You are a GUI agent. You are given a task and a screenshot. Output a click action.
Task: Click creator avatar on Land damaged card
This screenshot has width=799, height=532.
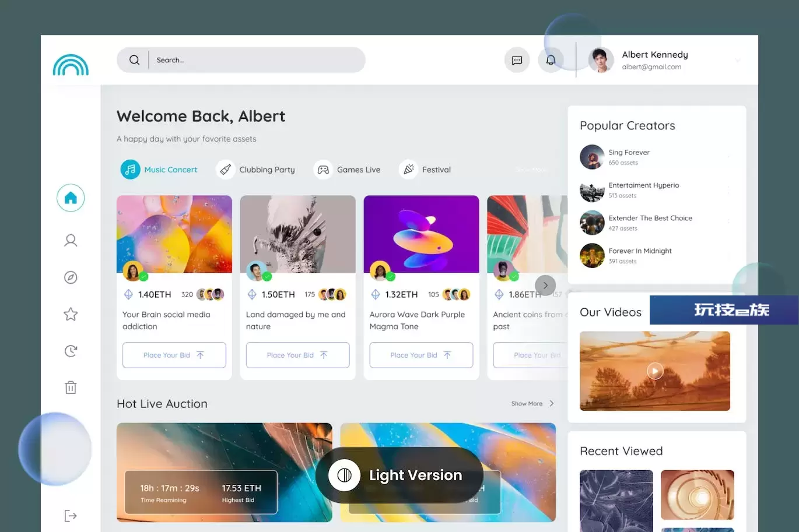coord(257,272)
